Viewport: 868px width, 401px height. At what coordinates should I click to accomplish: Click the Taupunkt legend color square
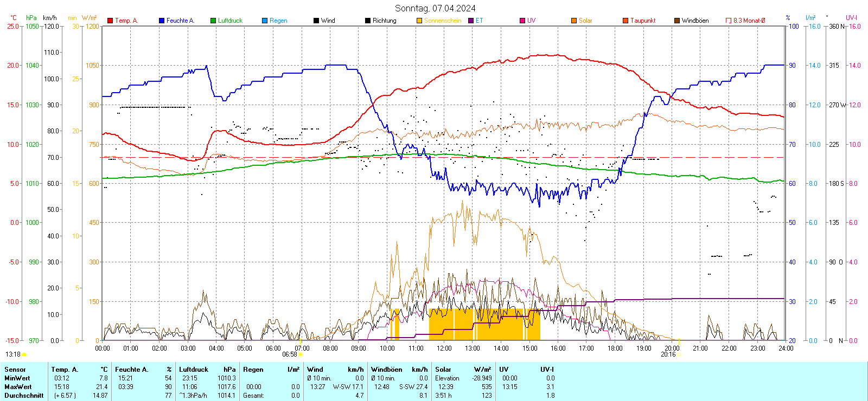pos(626,21)
